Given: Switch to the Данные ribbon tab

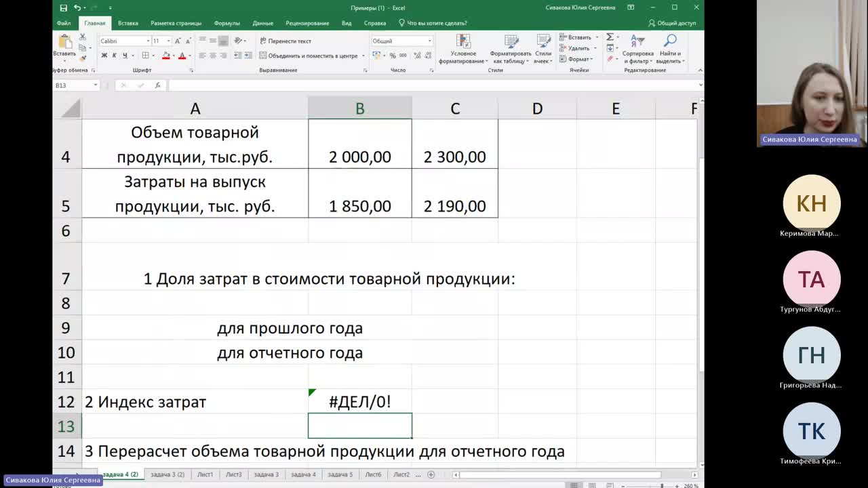Looking at the screenshot, I should (x=263, y=23).
